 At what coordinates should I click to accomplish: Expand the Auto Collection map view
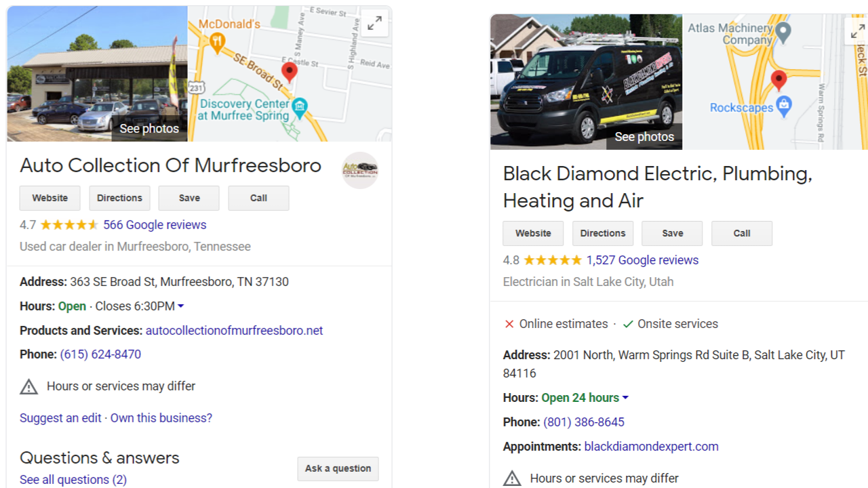tap(374, 24)
